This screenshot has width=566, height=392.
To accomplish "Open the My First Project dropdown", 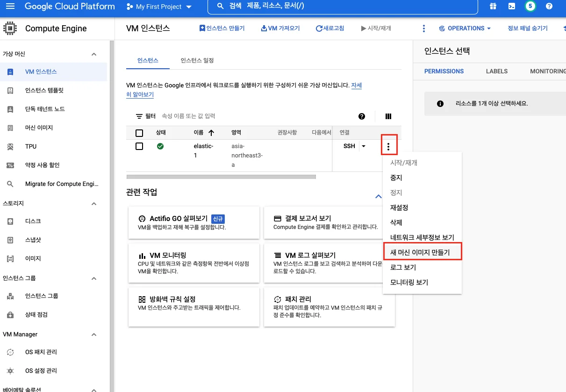I will tap(159, 7).
